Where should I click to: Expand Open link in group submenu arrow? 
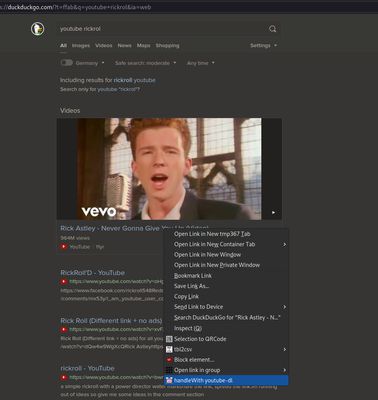pyautogui.click(x=284, y=370)
